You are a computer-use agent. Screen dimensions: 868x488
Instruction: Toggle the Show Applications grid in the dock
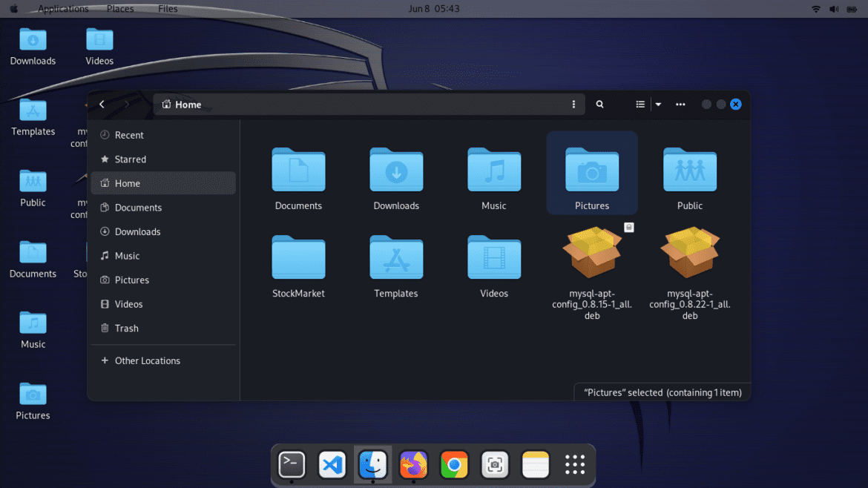[575, 464]
